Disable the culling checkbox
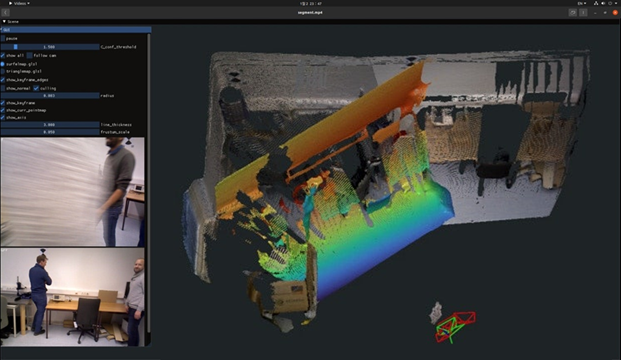Image resolution: width=621 pixels, height=360 pixels. pyautogui.click(x=36, y=88)
